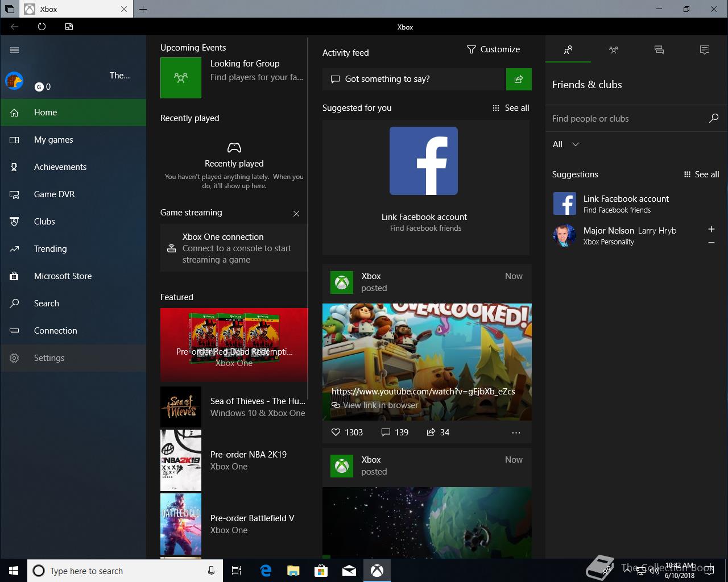Click the green share button
This screenshot has height=582, width=728.
(x=519, y=80)
